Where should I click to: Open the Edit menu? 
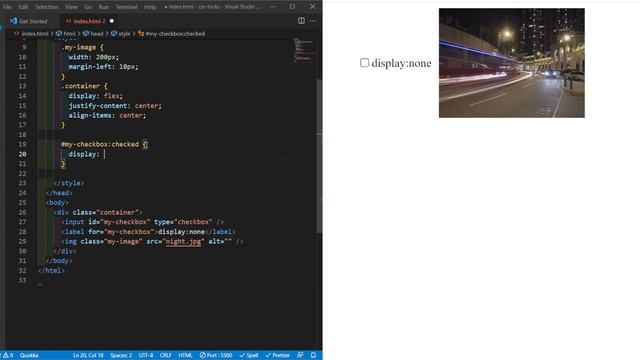(23, 7)
